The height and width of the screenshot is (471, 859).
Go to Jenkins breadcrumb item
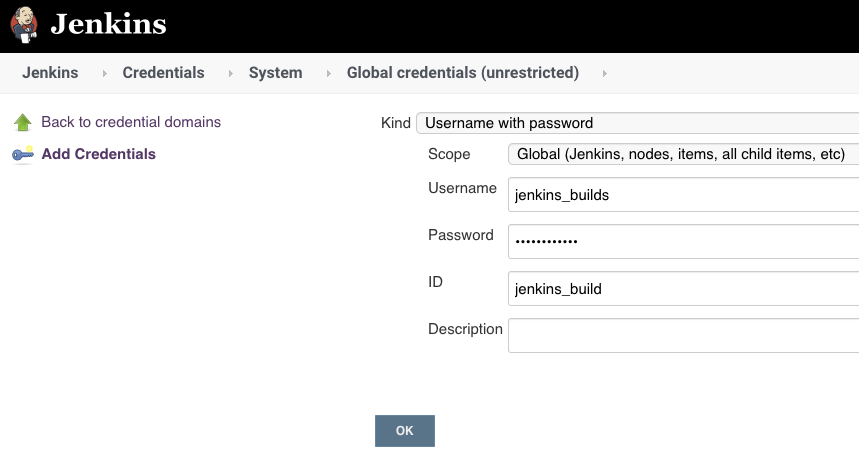click(50, 73)
